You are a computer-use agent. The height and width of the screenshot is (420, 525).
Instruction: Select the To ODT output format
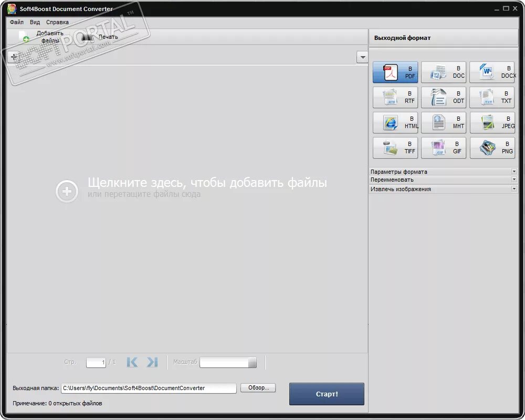tap(443, 97)
